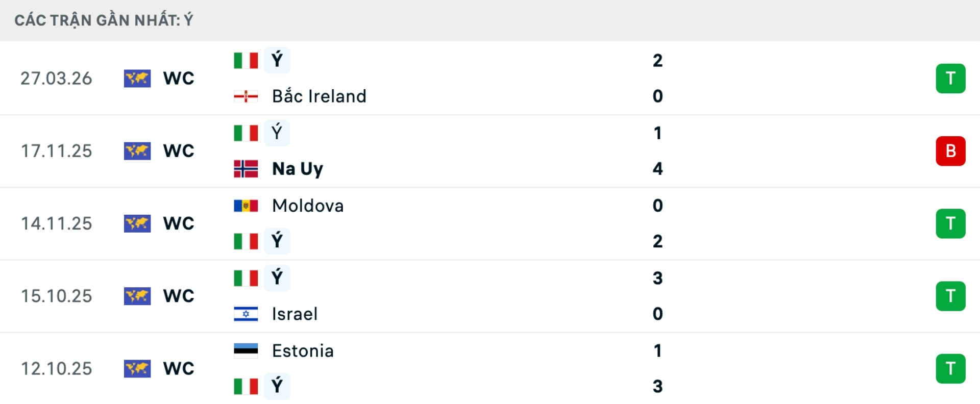This screenshot has height=404, width=980.
Task: Click the Norway flag icon
Action: [246, 169]
